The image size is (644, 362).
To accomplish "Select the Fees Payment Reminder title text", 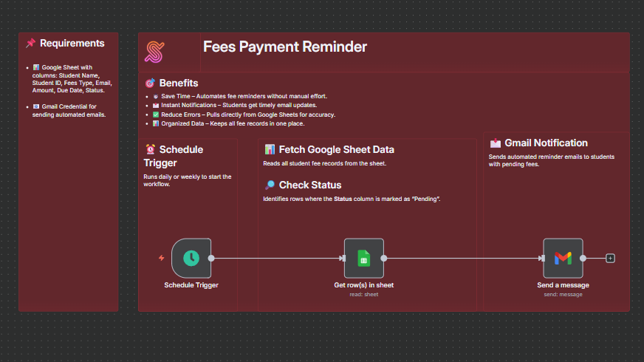I will coord(284,47).
